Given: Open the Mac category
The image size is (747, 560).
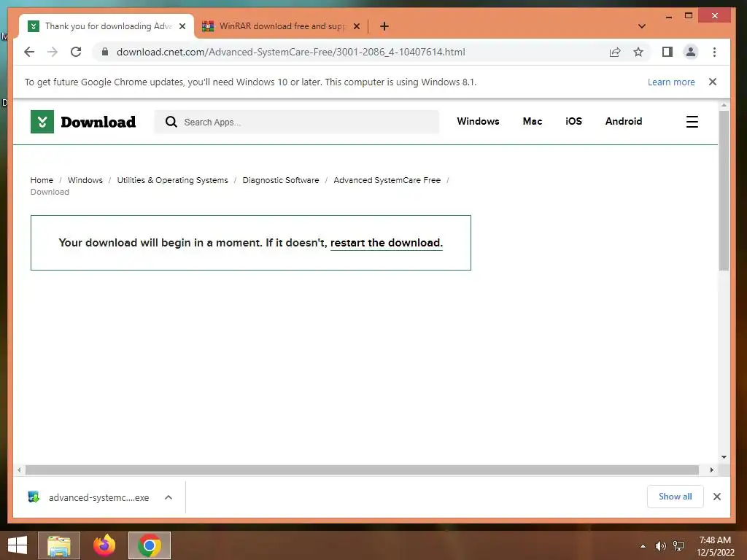Looking at the screenshot, I should click(x=532, y=122).
